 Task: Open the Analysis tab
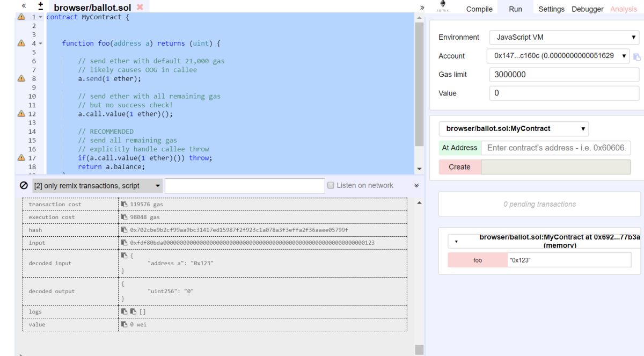[x=624, y=9]
